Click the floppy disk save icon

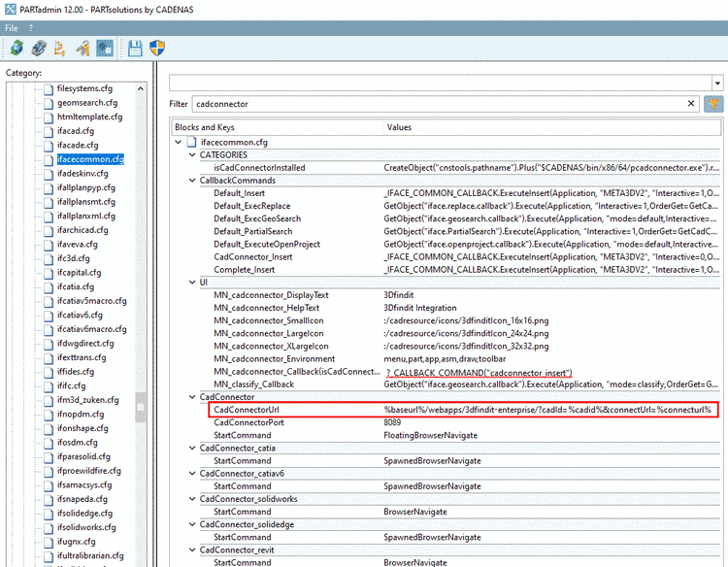tap(135, 49)
